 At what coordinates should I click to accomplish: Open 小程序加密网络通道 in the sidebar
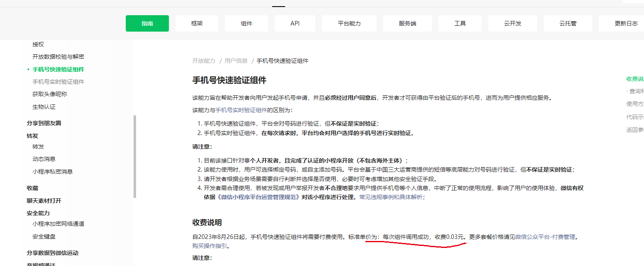(x=58, y=224)
